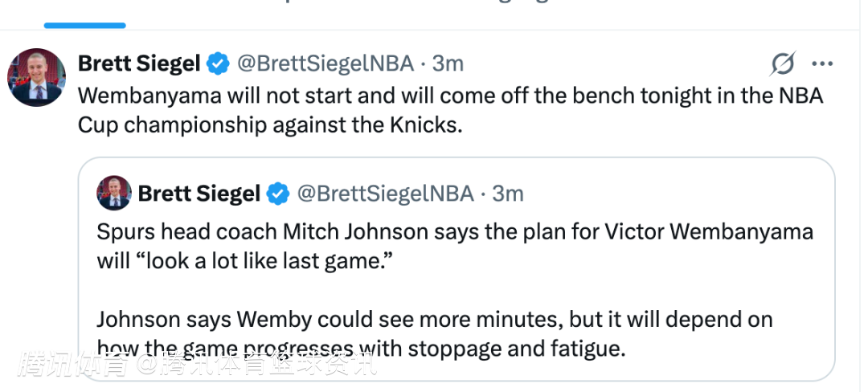Open the main post's 3m timestamp
This screenshot has height=392, width=868.
pos(448,63)
